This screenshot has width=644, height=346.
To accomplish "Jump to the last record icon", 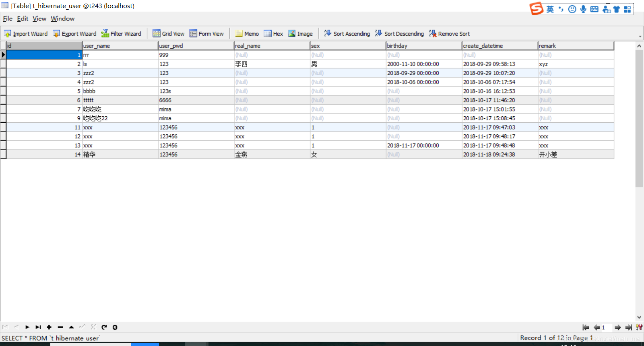I will pyautogui.click(x=38, y=327).
